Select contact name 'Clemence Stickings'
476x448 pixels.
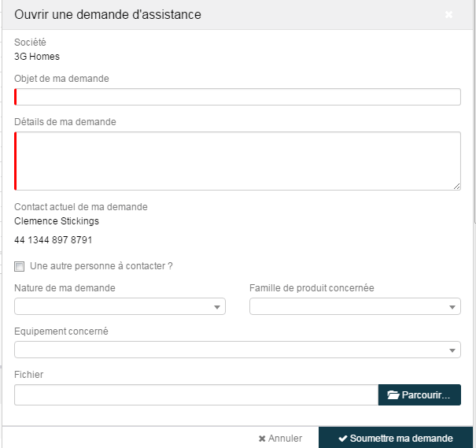(x=57, y=221)
